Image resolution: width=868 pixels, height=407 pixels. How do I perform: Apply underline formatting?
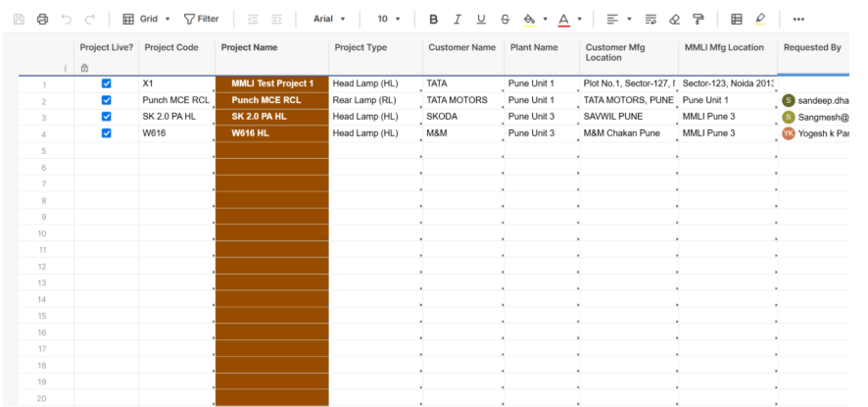480,19
